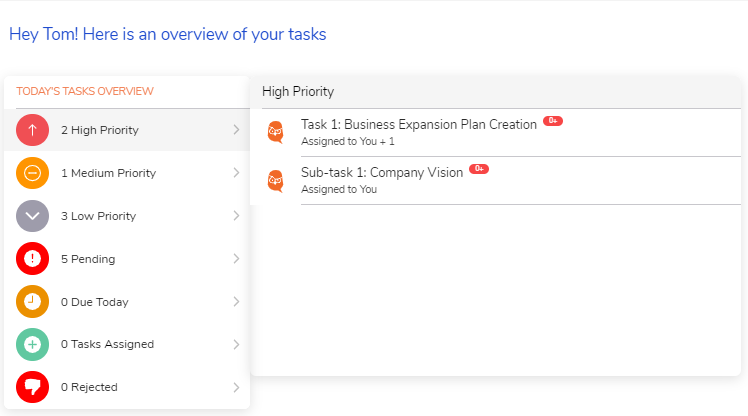Click the red badge next to Company Vision
This screenshot has width=748, height=416.
pos(479,169)
